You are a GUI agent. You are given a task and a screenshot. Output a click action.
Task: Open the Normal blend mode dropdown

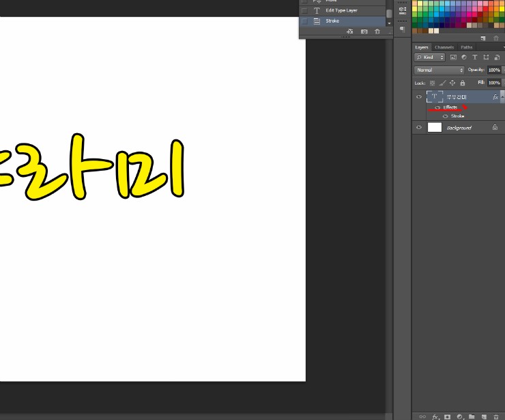coord(439,70)
